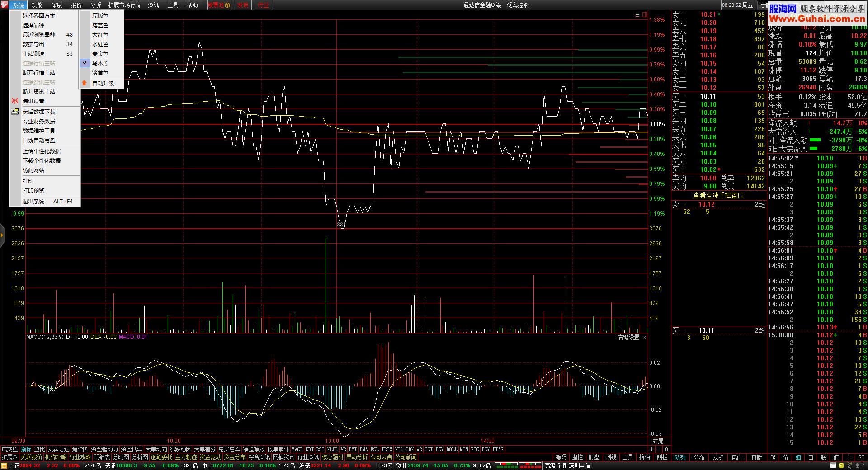The height and width of the screenshot is (470, 868).
Task: Close the MACD sub-panel with X
Action: [644, 338]
